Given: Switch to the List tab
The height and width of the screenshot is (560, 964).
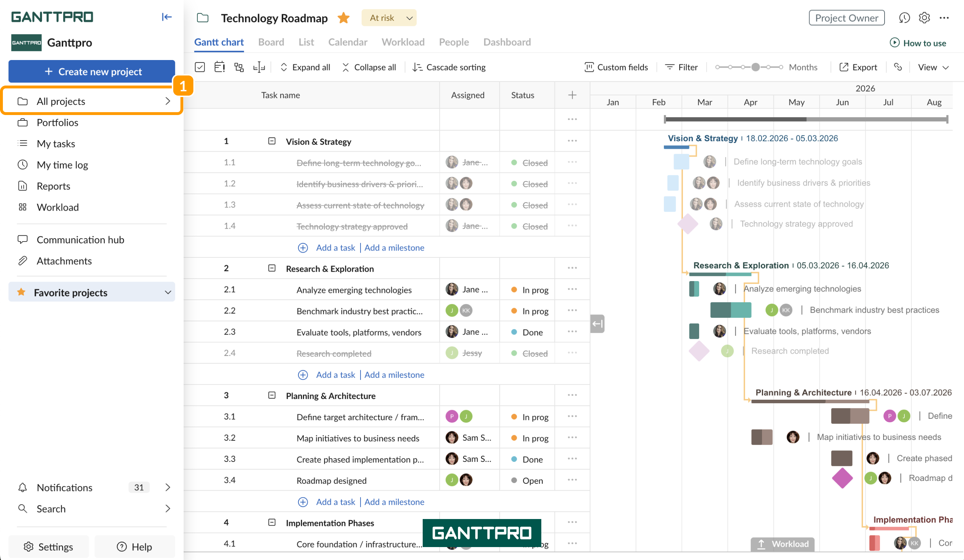Looking at the screenshot, I should [306, 42].
